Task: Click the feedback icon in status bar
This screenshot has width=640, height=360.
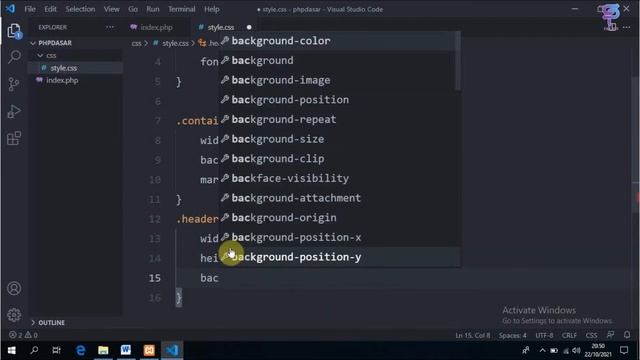Action: pyautogui.click(x=610, y=335)
